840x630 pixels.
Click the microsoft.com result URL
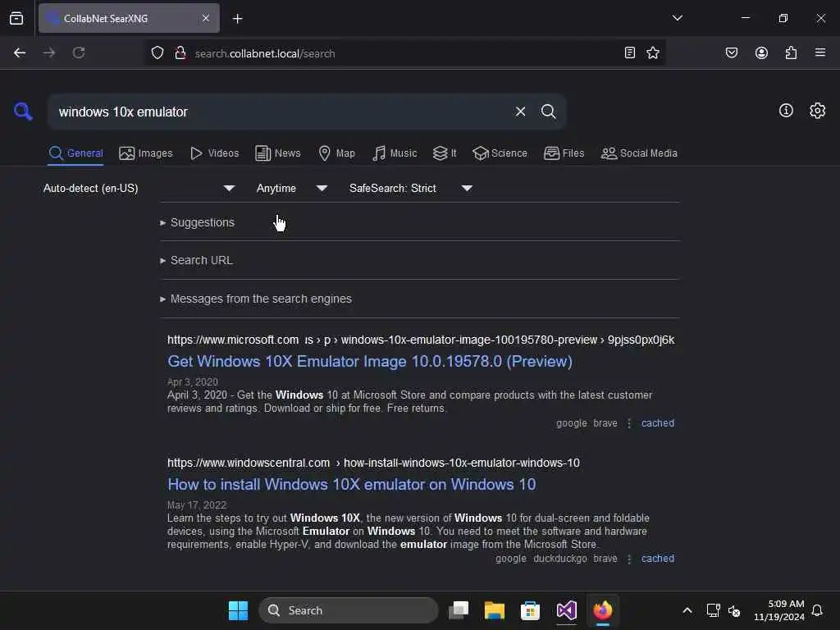click(421, 340)
